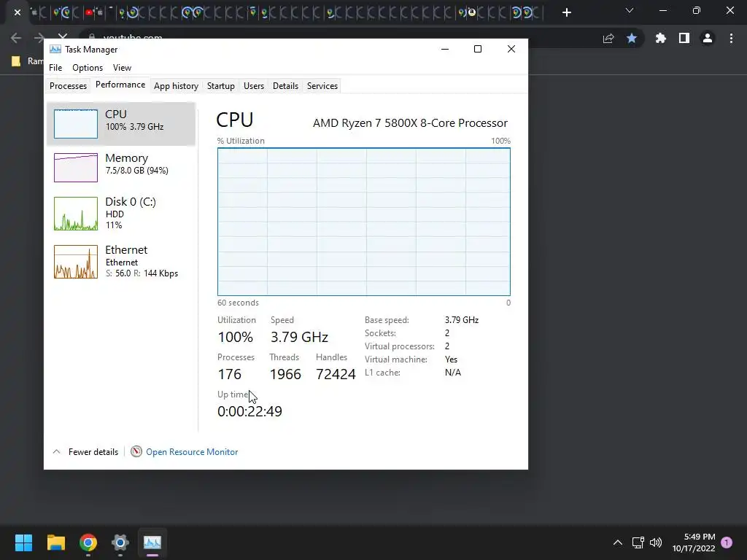The image size is (747, 560).
Task: Go to the Details tab
Action: tap(285, 86)
